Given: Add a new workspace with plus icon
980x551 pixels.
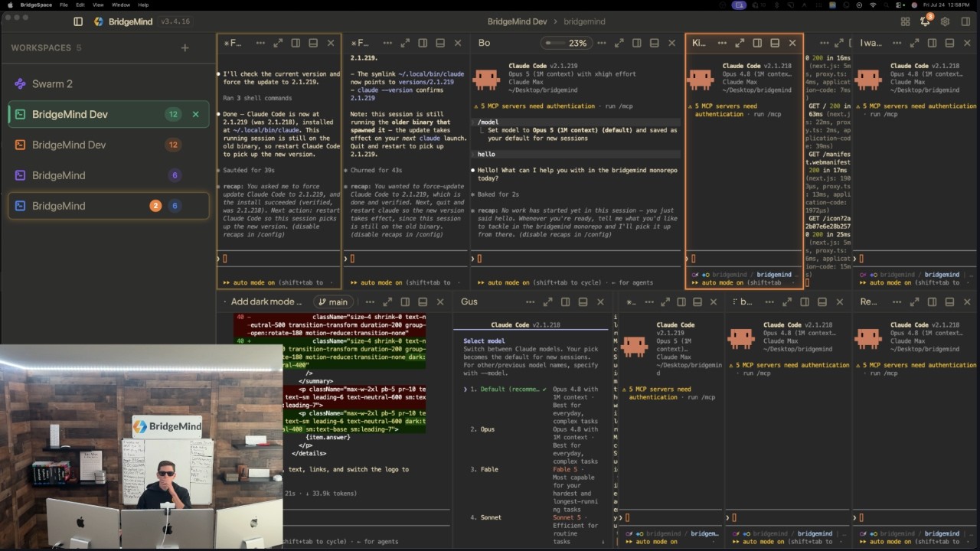Looking at the screenshot, I should tap(185, 47).
